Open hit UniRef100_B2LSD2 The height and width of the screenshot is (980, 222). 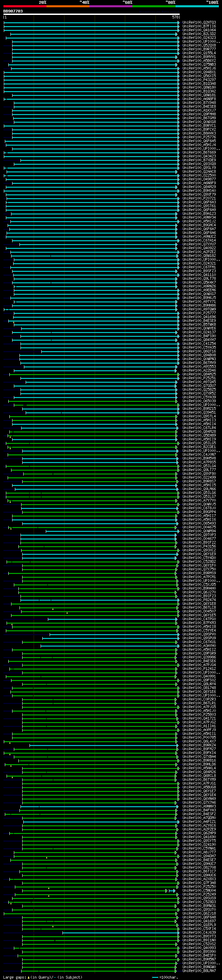tap(199, 34)
